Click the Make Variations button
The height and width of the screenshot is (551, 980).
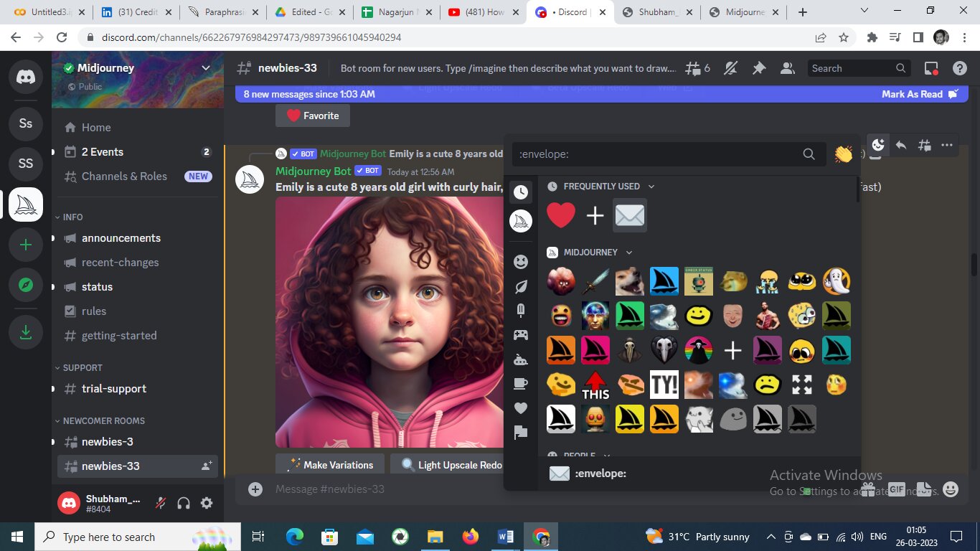click(330, 465)
